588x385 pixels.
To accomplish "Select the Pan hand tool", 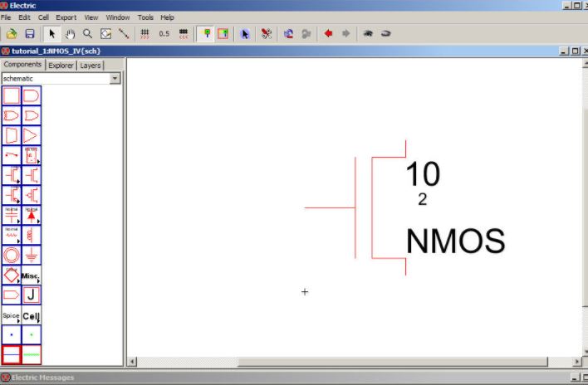I will [x=70, y=34].
